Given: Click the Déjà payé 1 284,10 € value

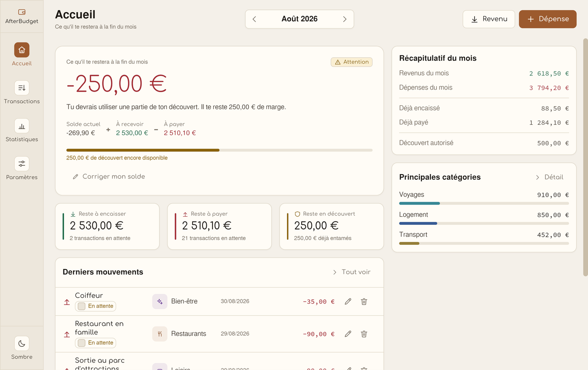Looking at the screenshot, I should 549,123.
